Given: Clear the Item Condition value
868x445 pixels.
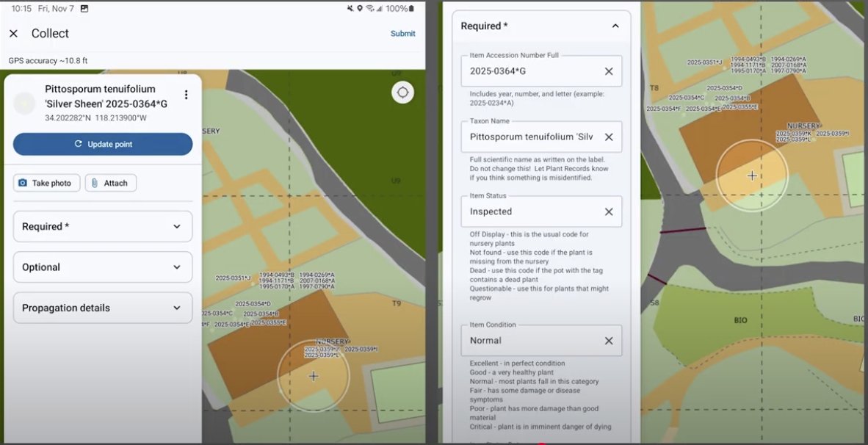Looking at the screenshot, I should pos(609,341).
